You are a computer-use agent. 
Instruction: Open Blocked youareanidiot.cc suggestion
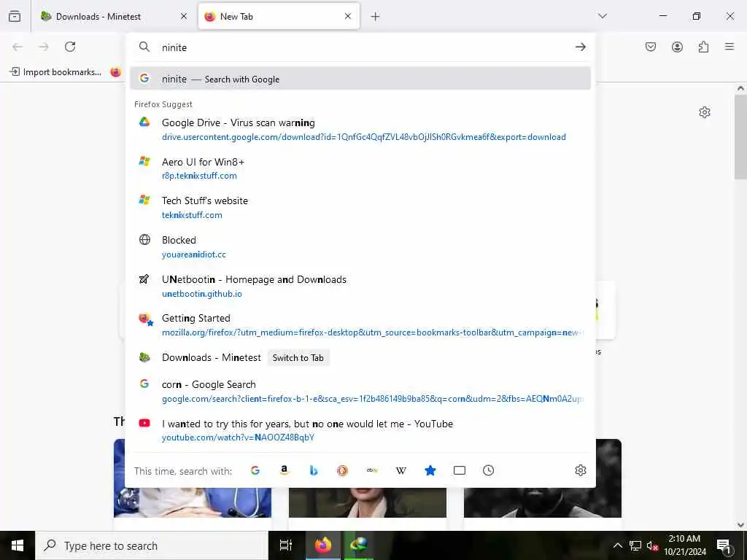click(x=360, y=246)
